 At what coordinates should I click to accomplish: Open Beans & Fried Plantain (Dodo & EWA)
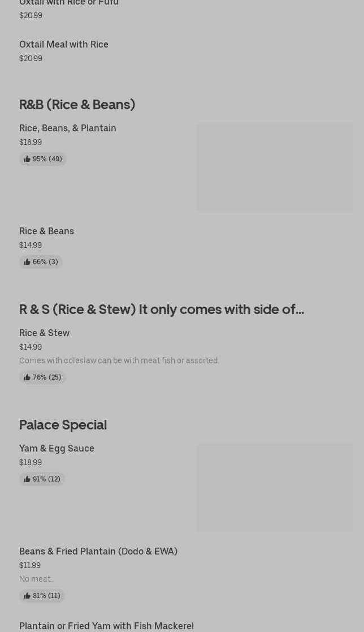pos(98,551)
